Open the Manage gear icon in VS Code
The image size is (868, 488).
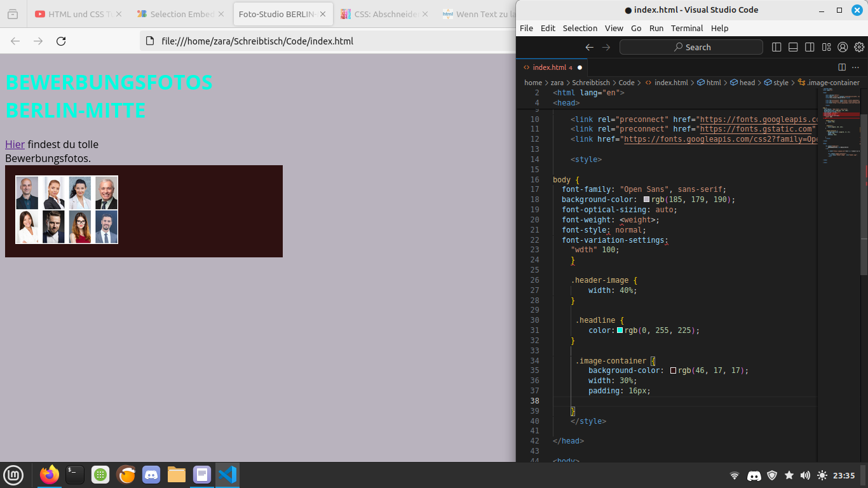[x=859, y=47]
